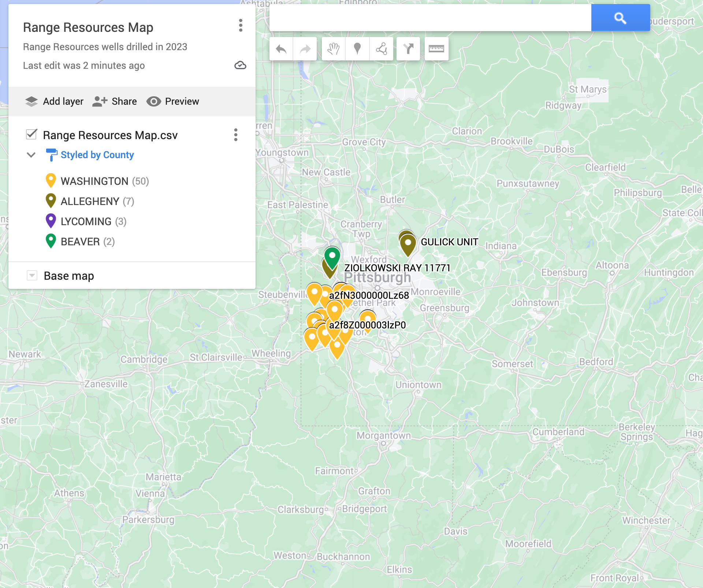703x588 pixels.
Task: Click the cloud saved status icon
Action: [x=240, y=66]
